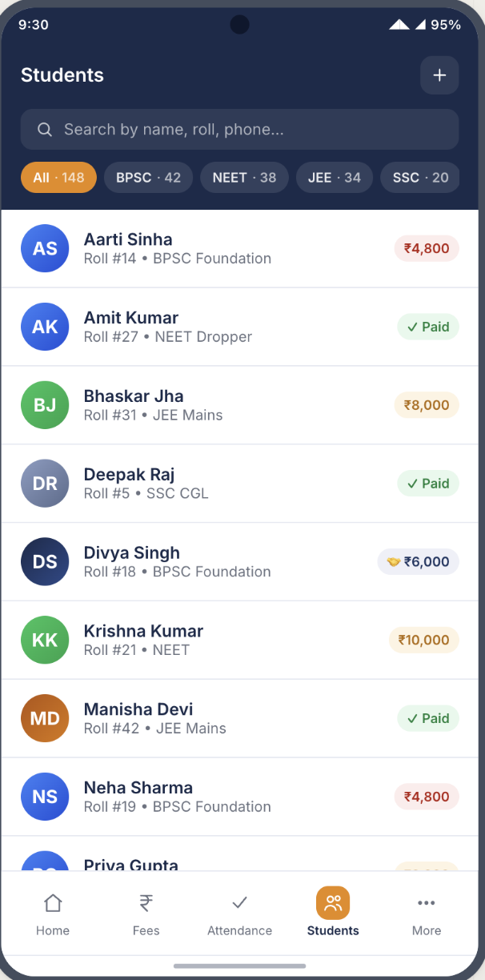Screen dimensions: 485x980
Task: Open the More options icon in bottom bar
Action: (x=427, y=903)
